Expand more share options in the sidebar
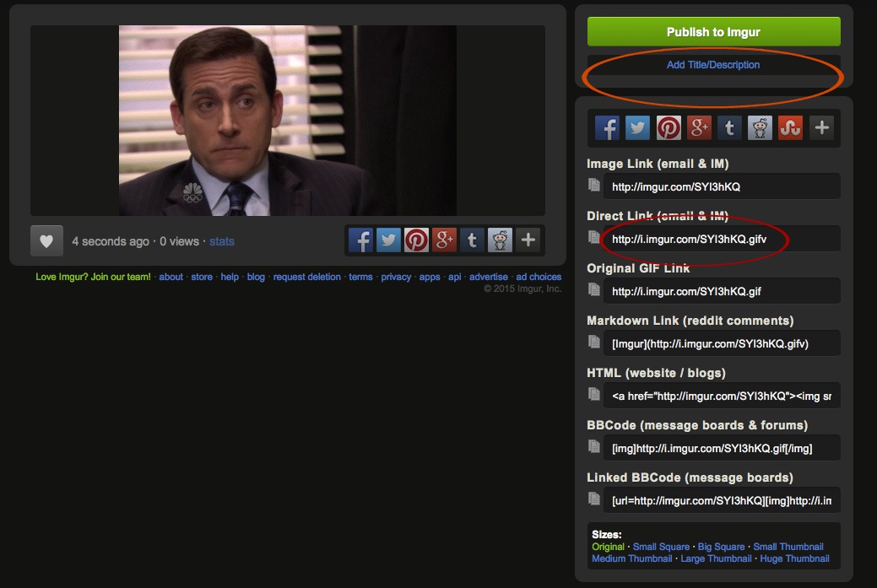877x588 pixels. coord(821,128)
